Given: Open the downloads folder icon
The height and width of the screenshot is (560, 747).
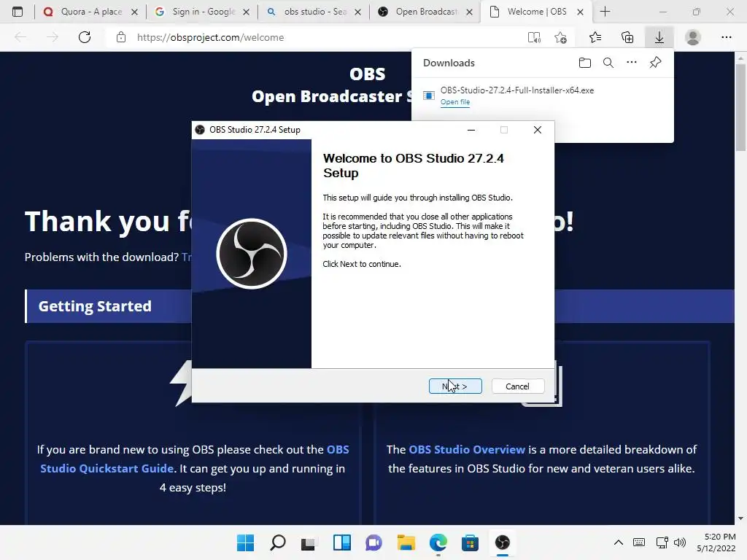Looking at the screenshot, I should (x=584, y=63).
